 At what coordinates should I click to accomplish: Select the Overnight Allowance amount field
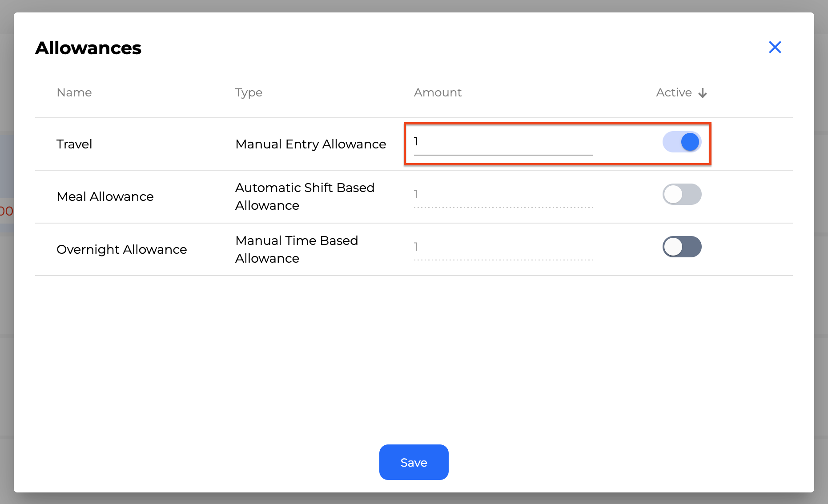502,247
